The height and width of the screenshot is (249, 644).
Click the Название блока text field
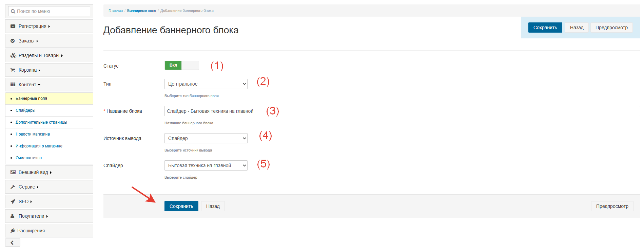(402, 111)
